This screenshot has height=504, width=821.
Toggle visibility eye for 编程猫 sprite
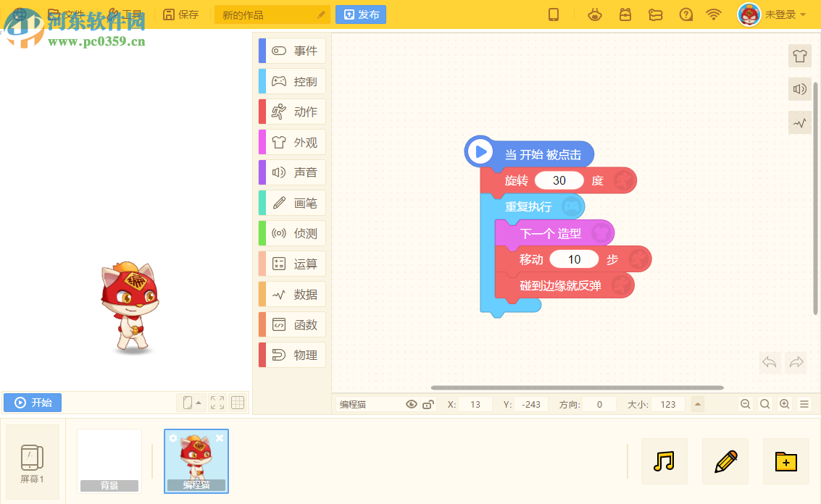coord(412,404)
